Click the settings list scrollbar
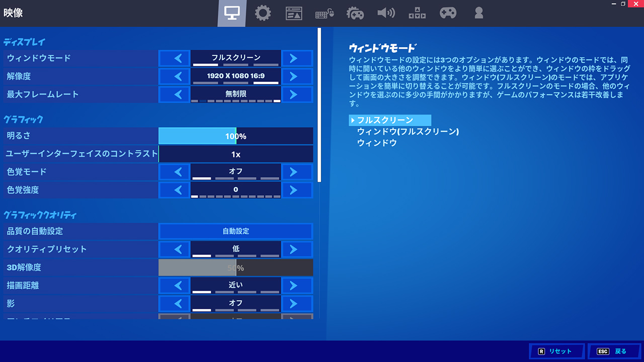The height and width of the screenshot is (362, 644). point(319,105)
